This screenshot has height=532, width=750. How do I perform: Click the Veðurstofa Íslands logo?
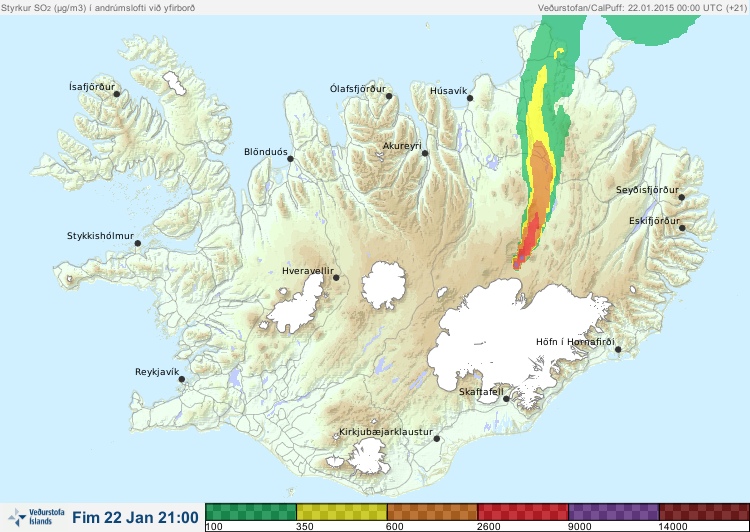36,517
